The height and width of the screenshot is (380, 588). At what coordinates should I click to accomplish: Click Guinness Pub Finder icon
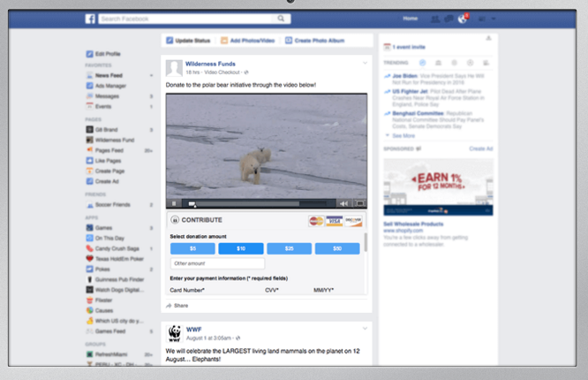[90, 279]
